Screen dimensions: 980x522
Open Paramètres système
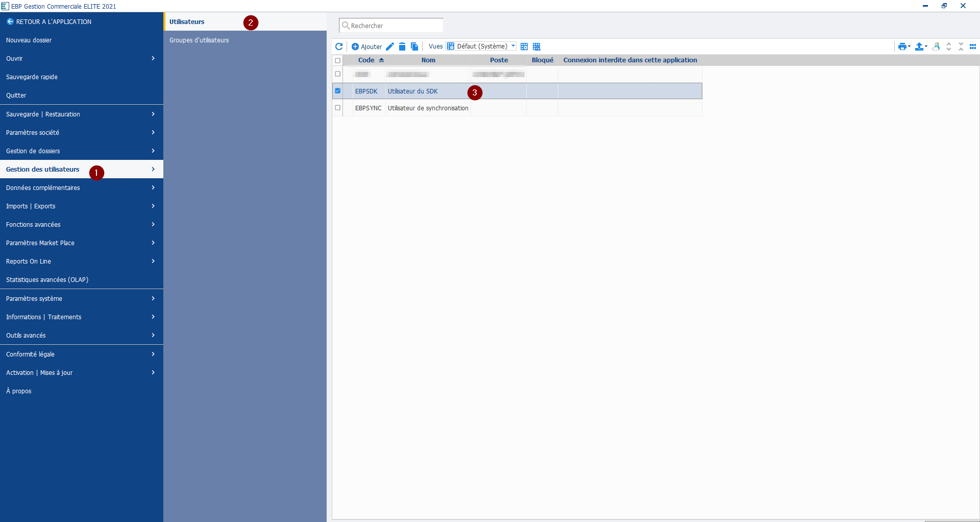pyautogui.click(x=82, y=298)
